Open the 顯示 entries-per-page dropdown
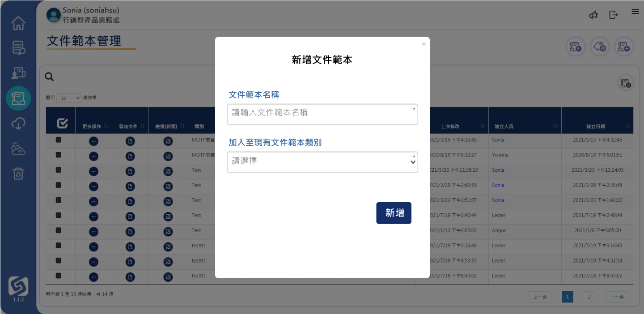This screenshot has width=644, height=314. tap(69, 98)
